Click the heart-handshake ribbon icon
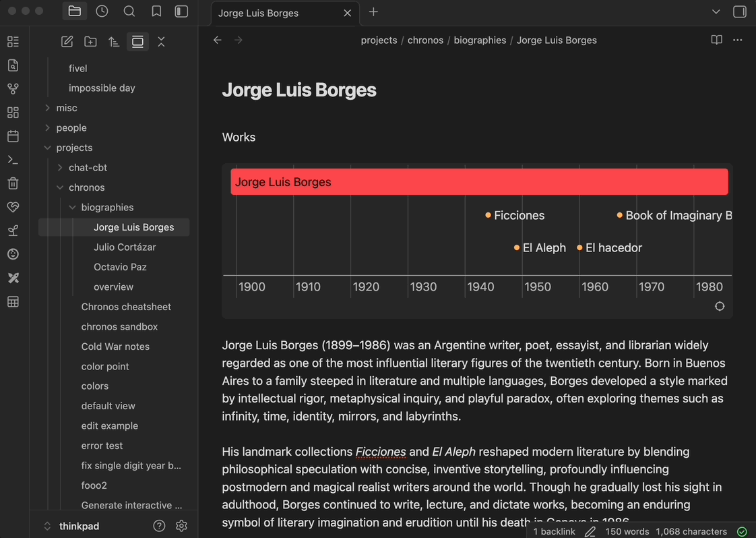 click(x=13, y=207)
